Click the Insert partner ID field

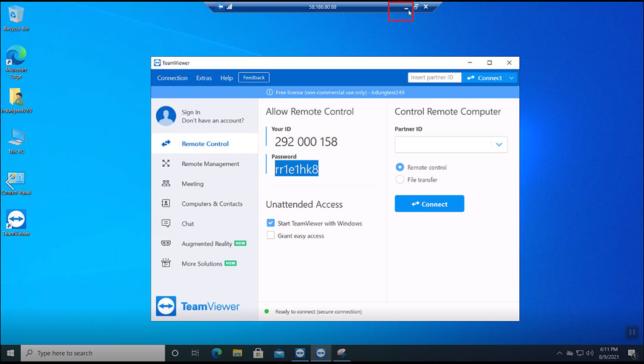434,78
